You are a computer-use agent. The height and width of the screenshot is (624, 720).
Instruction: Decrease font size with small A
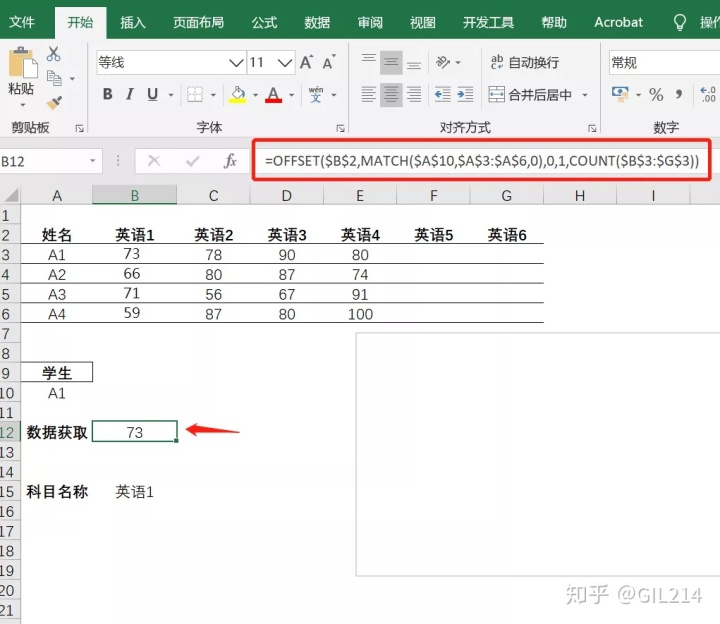(x=329, y=62)
